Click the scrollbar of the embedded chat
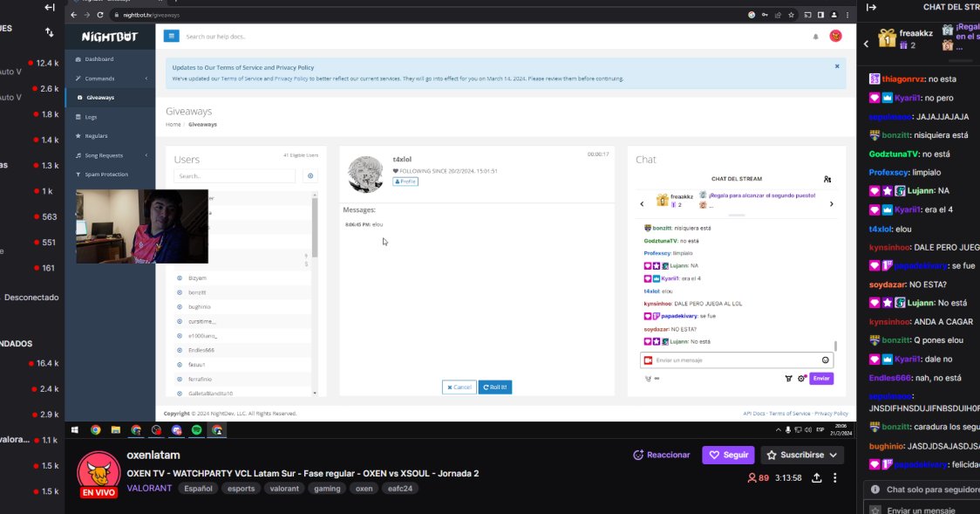This screenshot has width=980, height=514. point(835,346)
